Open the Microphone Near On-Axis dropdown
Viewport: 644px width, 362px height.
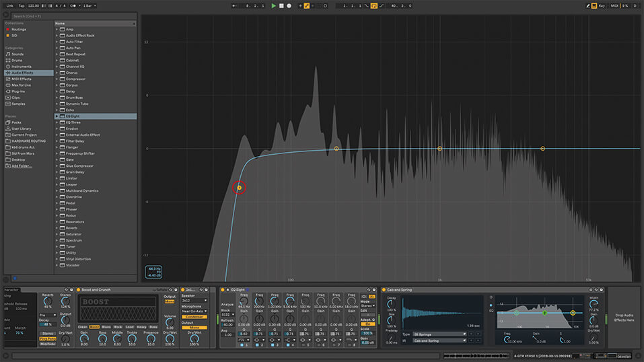point(194,312)
